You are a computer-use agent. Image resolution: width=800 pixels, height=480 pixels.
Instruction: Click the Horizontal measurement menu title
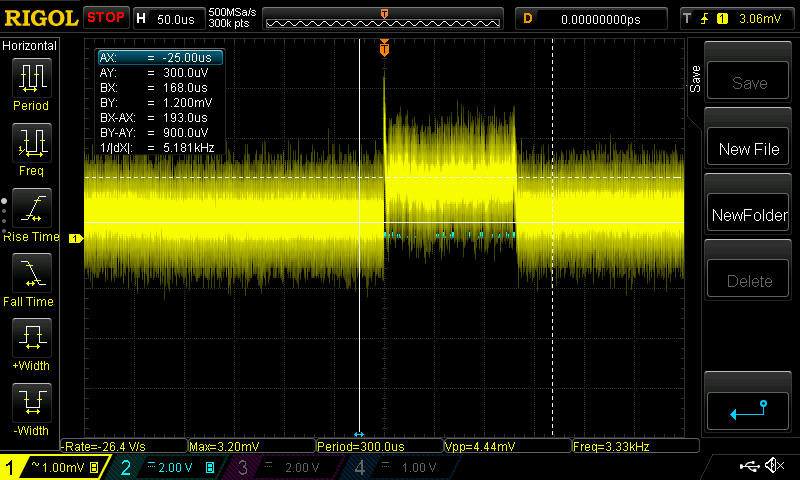[x=30, y=45]
